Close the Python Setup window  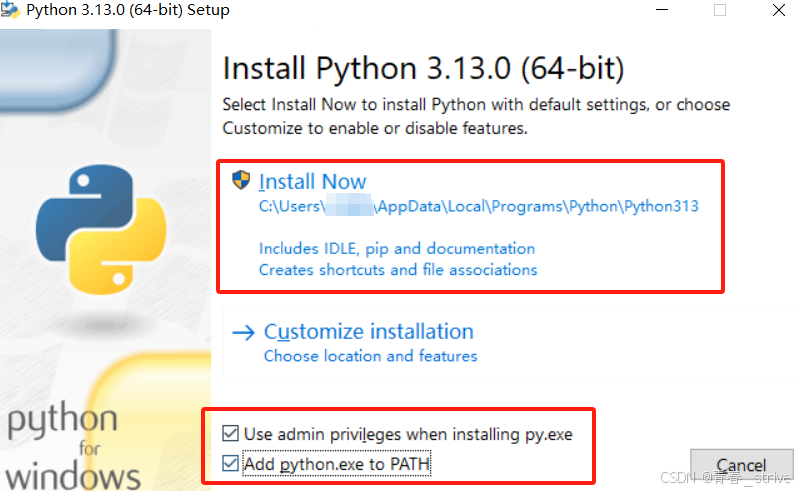pos(779,10)
